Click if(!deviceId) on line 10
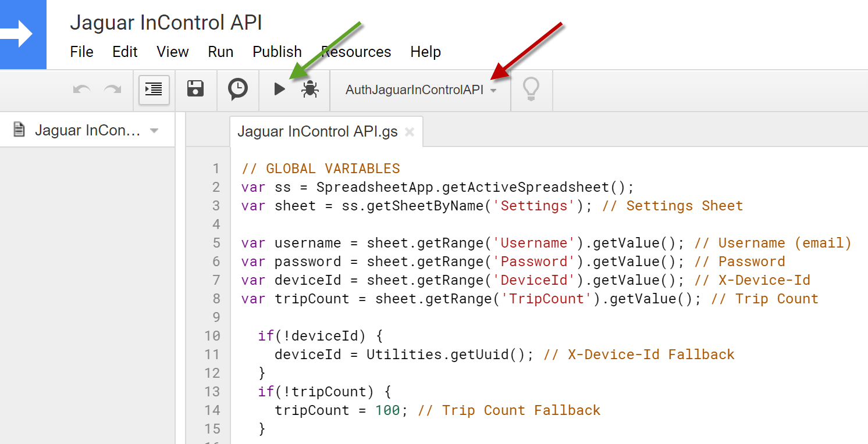Viewport: 868px width, 444px height. pyautogui.click(x=312, y=336)
